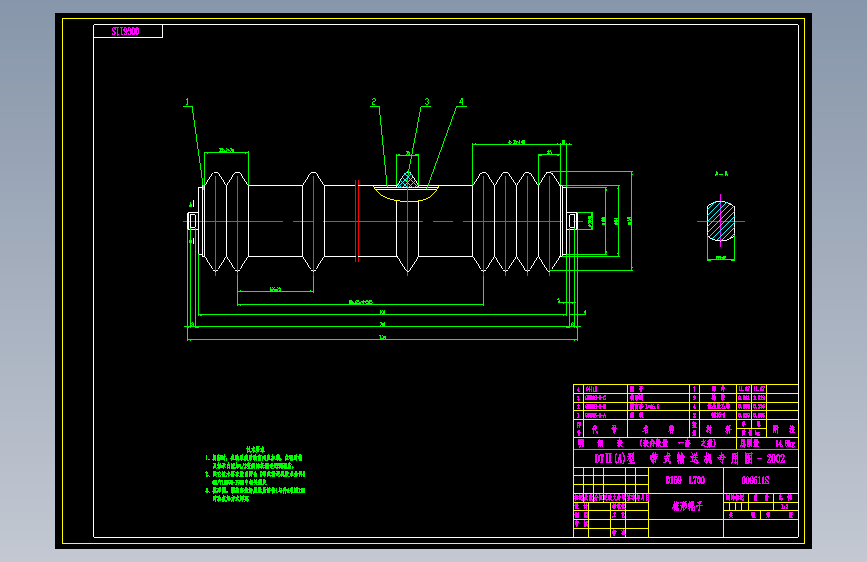
Task: Select part callout number 2
Action: point(374,102)
